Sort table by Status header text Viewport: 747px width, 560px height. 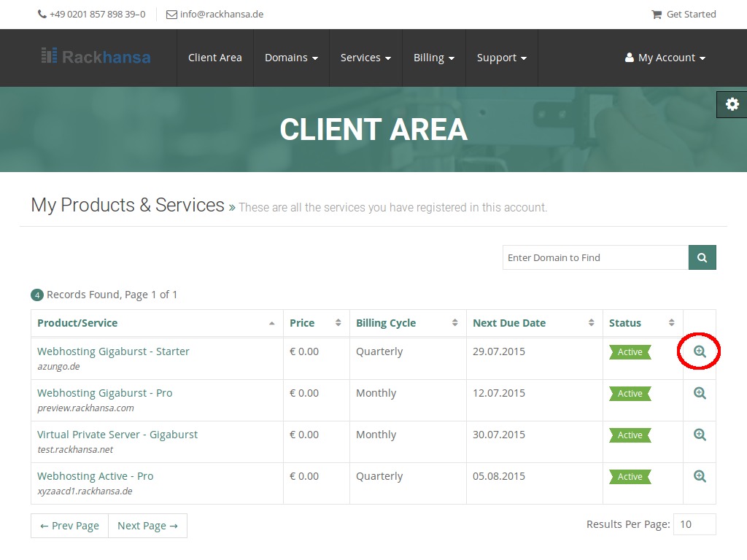coord(625,323)
